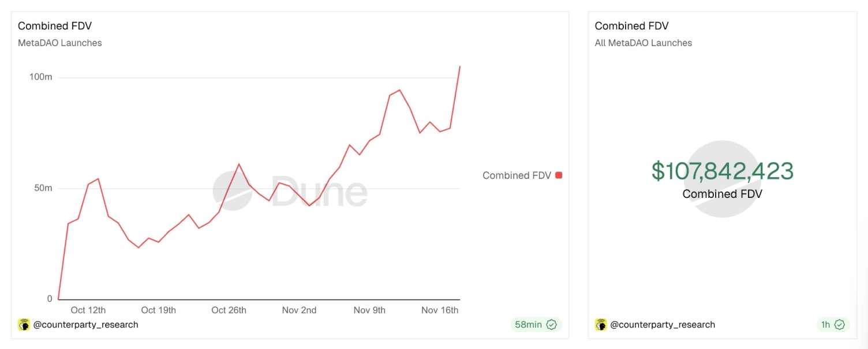Click the 1h refresh badge
Image resolution: width=868 pixels, height=349 pixels.
pyautogui.click(x=826, y=325)
